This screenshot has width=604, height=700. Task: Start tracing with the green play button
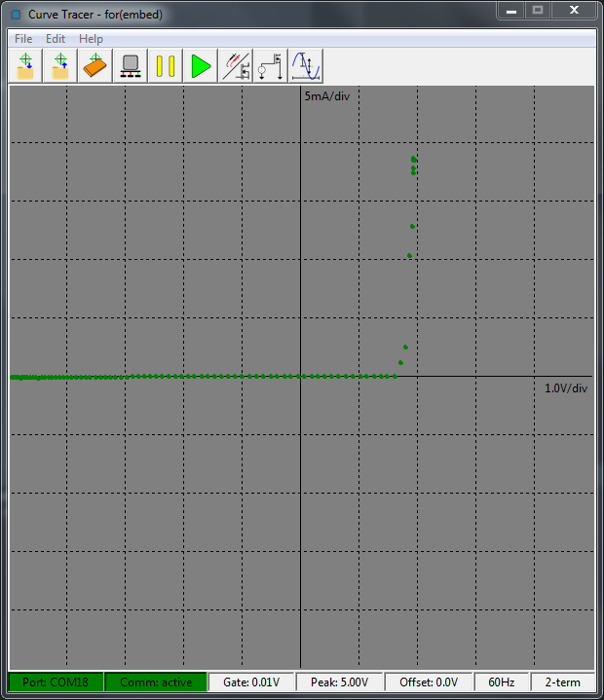click(x=201, y=66)
